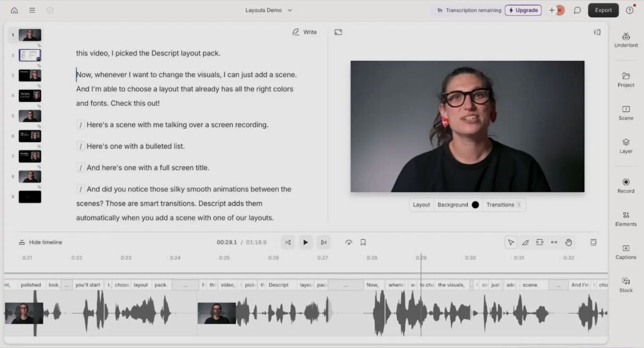This screenshot has height=348, width=644.
Task: Select scene 8 thumbnail
Action: pos(30,177)
